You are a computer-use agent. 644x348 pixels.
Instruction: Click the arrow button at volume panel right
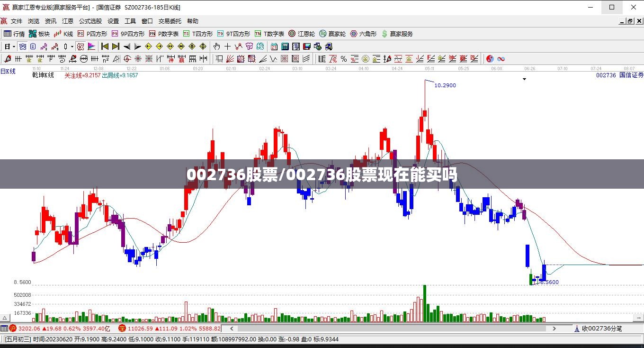point(639,318)
